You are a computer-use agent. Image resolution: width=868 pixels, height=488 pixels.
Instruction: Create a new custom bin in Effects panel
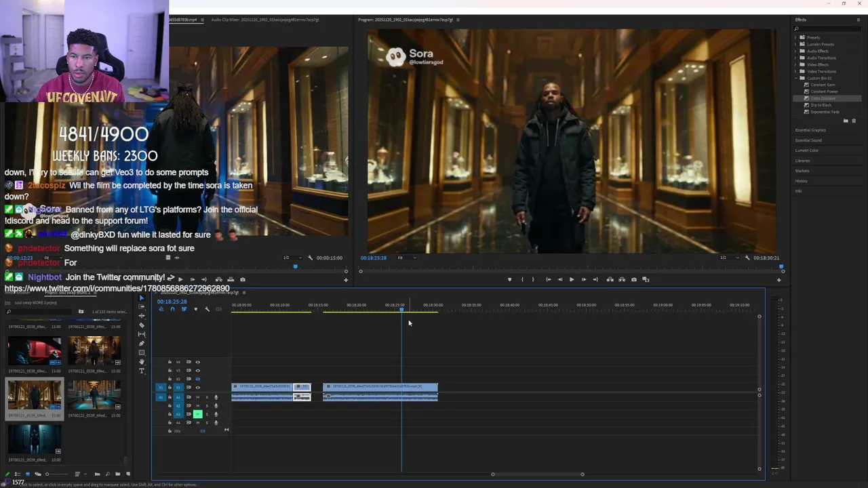pyautogui.click(x=846, y=121)
